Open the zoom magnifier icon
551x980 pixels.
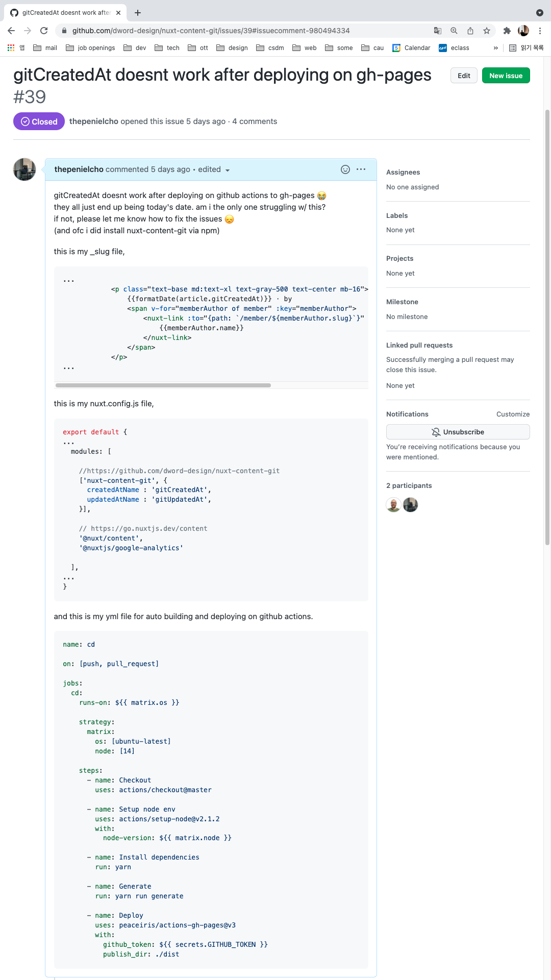coord(454,31)
